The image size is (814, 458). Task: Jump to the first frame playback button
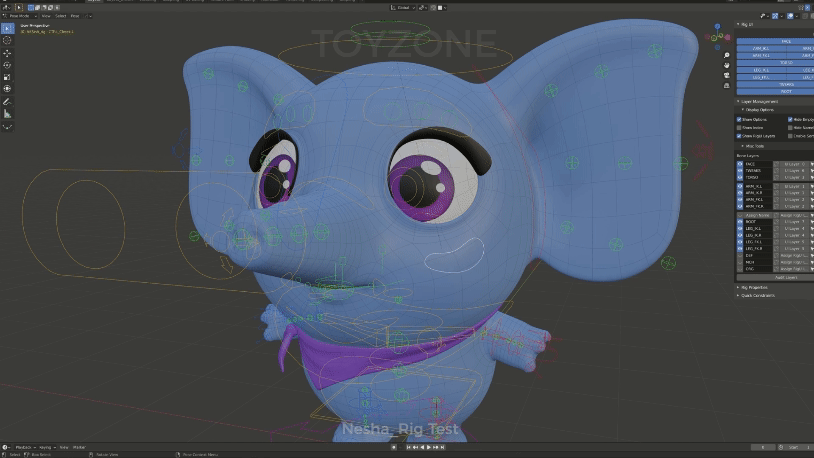click(409, 447)
